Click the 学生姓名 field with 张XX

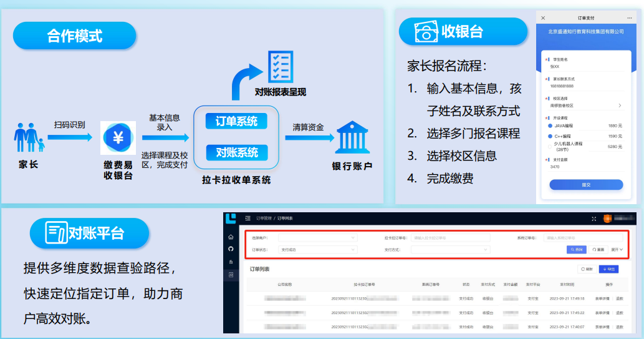586,67
